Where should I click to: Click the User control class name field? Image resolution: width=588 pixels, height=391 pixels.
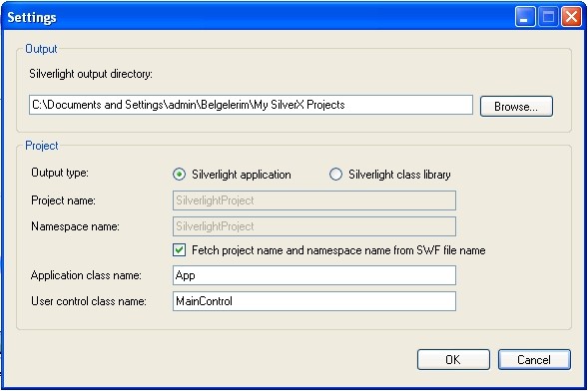coord(314,301)
